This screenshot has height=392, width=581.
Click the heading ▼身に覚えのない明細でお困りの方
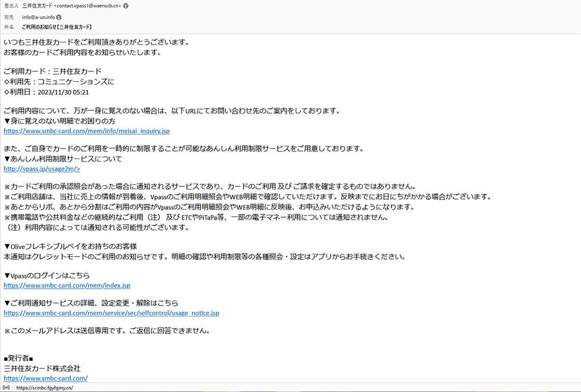point(59,121)
